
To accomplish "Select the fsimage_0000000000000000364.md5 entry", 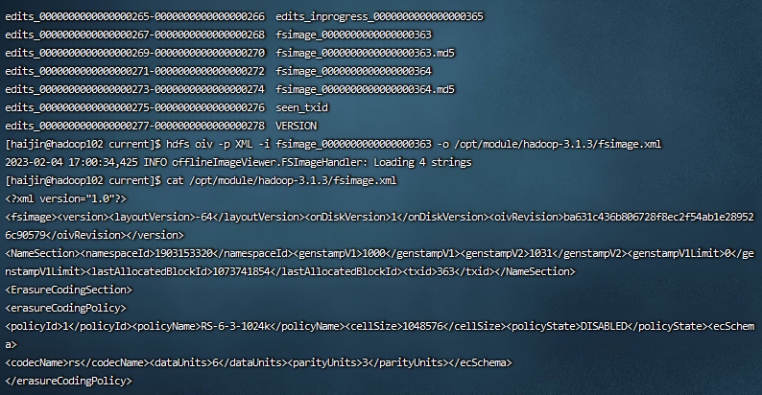I will click(365, 89).
